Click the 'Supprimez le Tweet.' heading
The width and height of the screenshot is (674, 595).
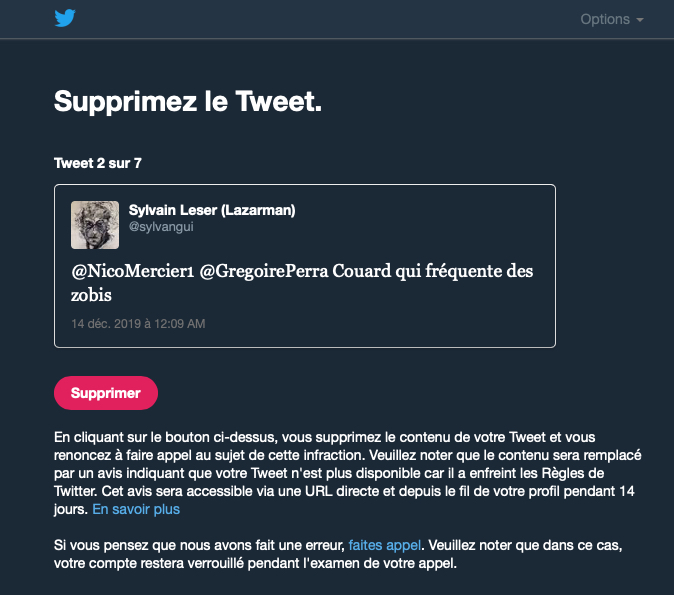[x=187, y=101]
